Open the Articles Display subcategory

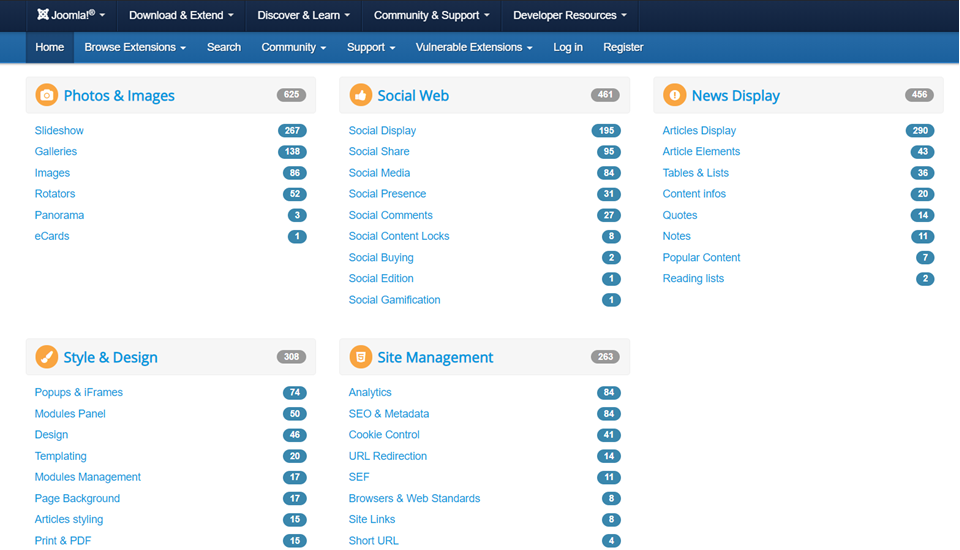coord(699,130)
